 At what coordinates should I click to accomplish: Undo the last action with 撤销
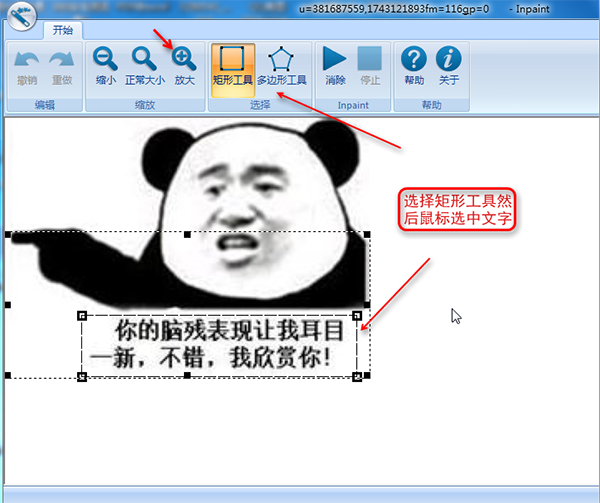(x=27, y=68)
